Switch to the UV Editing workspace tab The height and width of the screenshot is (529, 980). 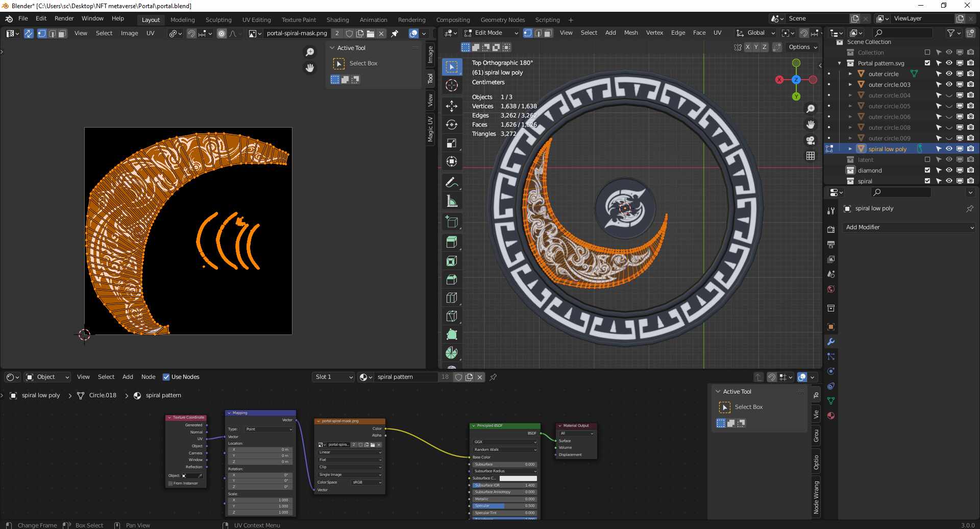coord(257,20)
